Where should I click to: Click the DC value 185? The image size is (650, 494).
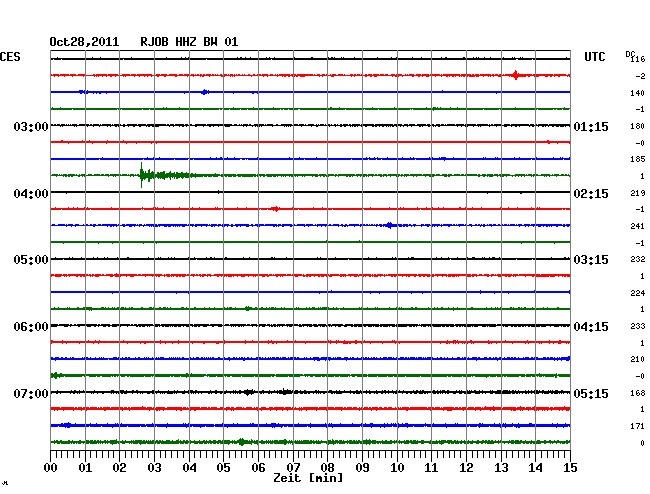pos(637,159)
